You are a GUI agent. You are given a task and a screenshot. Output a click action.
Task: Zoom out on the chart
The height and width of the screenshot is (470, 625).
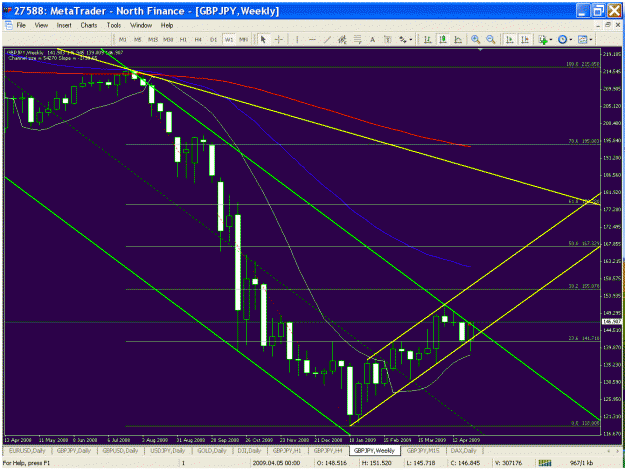click(491, 39)
